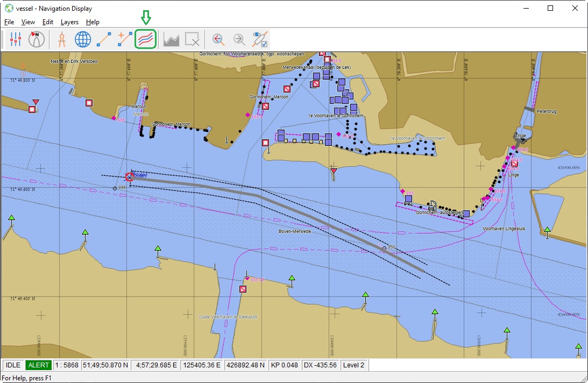Click the IDLE status field
Screen dimensions: 588x383
13,365
